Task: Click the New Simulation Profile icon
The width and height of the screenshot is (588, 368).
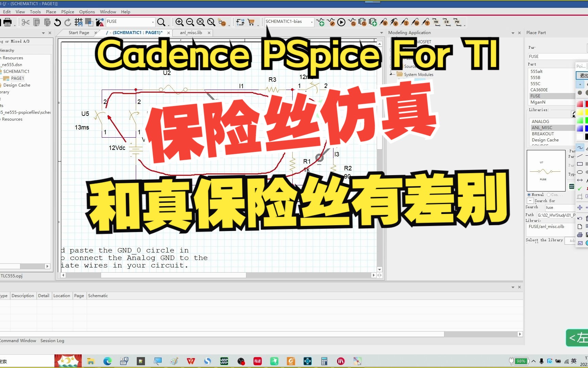Action: [x=320, y=22]
